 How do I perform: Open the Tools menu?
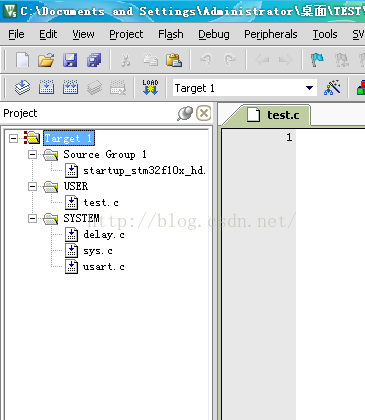tap(325, 34)
